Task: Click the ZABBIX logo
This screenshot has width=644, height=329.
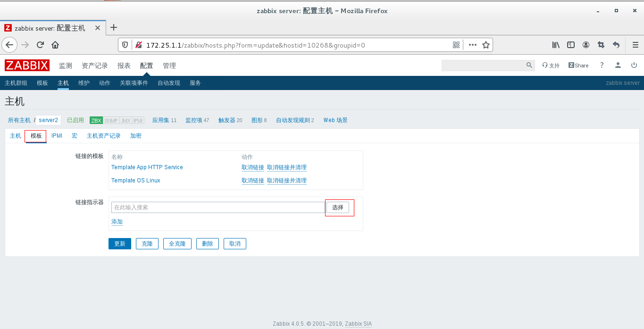Action: click(x=26, y=65)
